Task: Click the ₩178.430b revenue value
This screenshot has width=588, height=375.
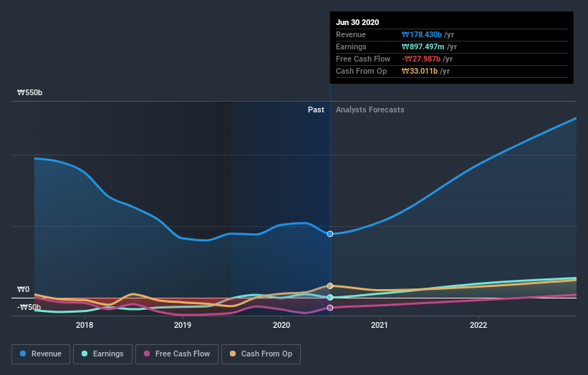Action: pyautogui.click(x=422, y=34)
